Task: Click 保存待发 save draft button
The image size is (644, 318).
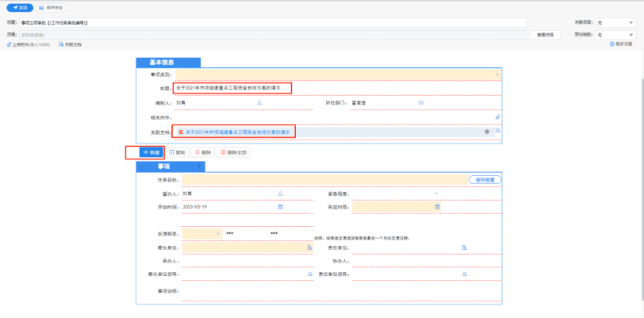Action: click(x=51, y=8)
